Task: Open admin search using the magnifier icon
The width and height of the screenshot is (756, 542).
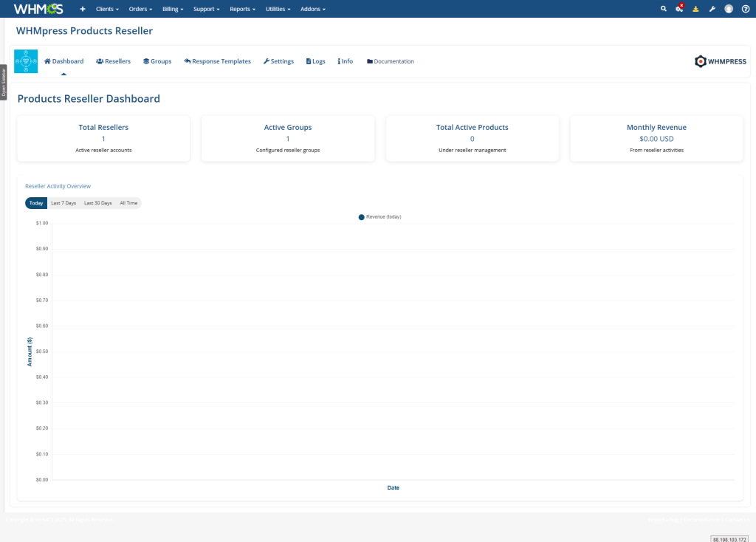Action: pos(663,8)
